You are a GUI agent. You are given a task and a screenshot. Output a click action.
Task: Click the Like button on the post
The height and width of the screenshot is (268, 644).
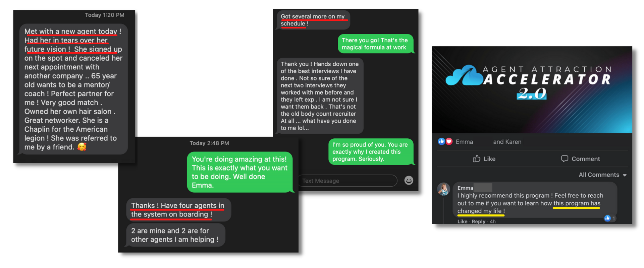484,158
